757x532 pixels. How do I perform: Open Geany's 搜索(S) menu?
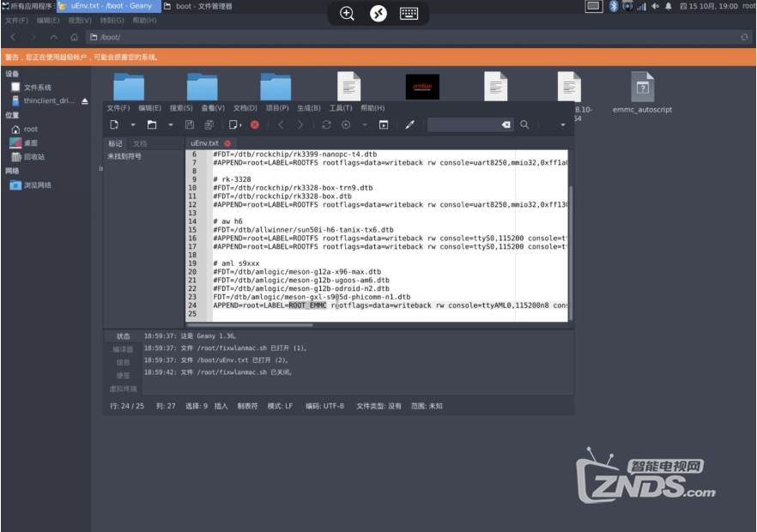181,108
